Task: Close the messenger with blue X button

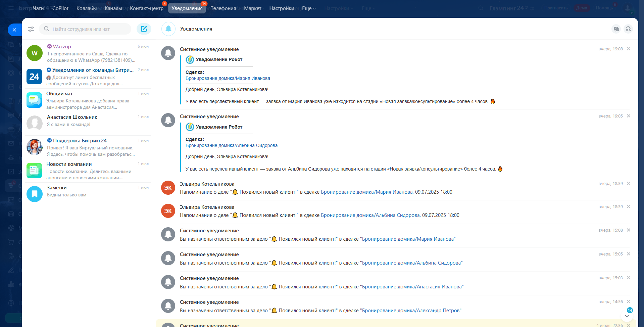Action: (x=14, y=30)
